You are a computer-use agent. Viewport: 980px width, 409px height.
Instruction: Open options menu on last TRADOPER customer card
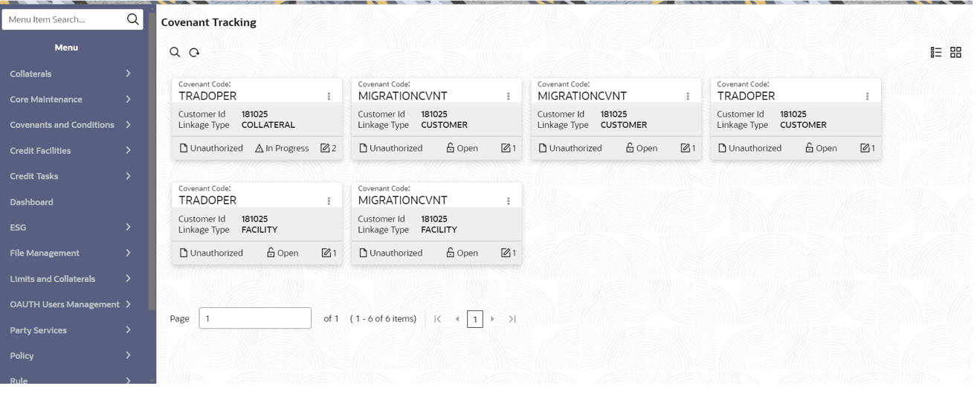click(867, 96)
